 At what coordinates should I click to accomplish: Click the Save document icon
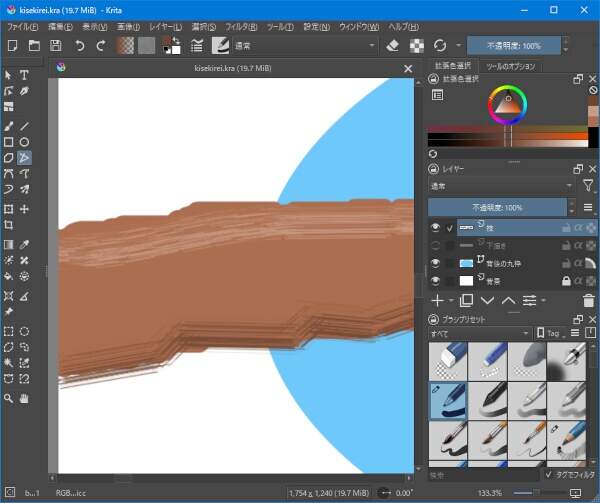click(x=56, y=45)
